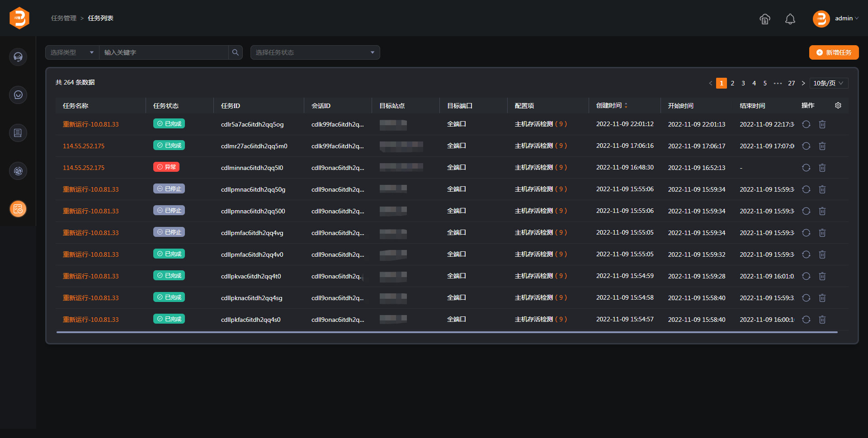Click the 配置项 column header
This screenshot has height=438, width=868.
point(524,106)
